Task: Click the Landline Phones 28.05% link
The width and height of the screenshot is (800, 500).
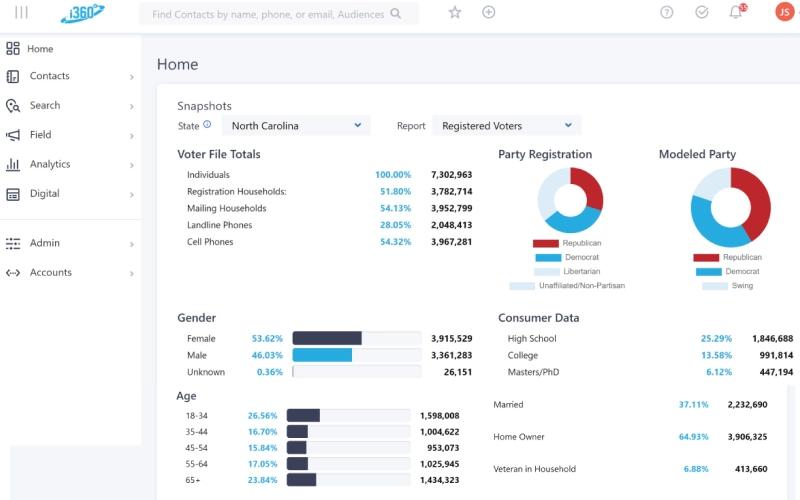Action: pos(395,225)
